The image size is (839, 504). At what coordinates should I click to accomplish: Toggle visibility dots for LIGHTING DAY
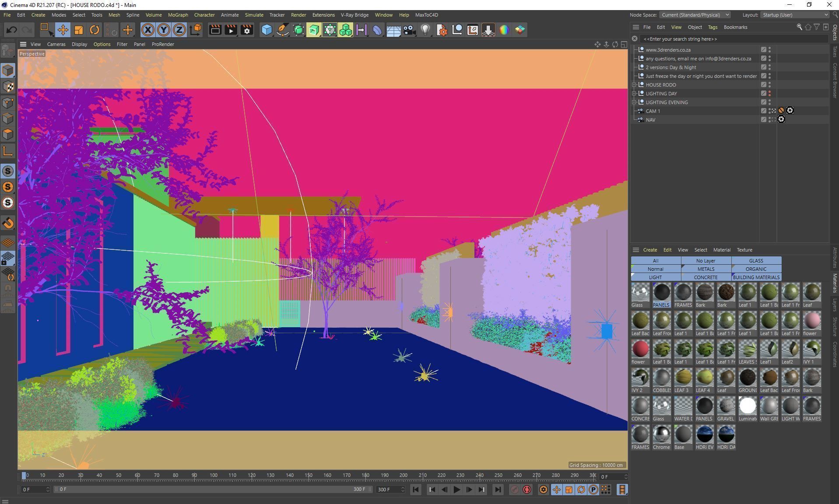pos(770,94)
